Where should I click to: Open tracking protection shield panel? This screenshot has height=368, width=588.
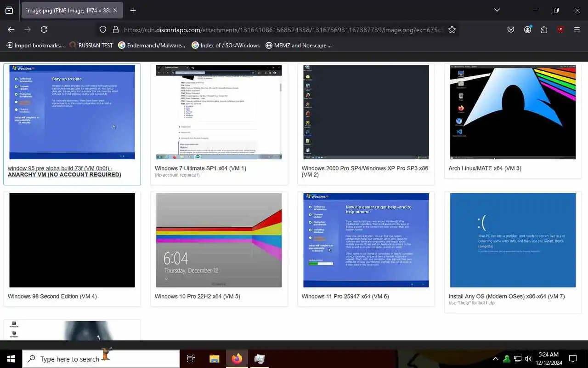(103, 29)
